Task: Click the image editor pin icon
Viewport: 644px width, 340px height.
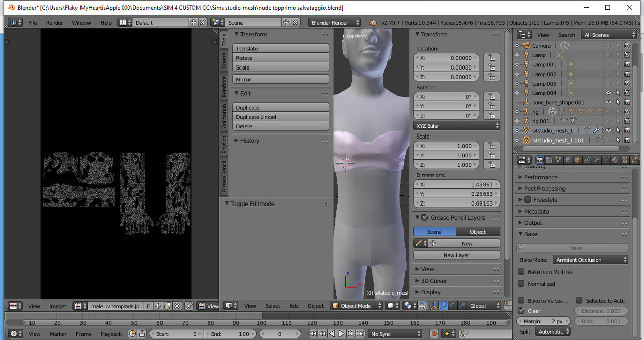Action: point(189,306)
